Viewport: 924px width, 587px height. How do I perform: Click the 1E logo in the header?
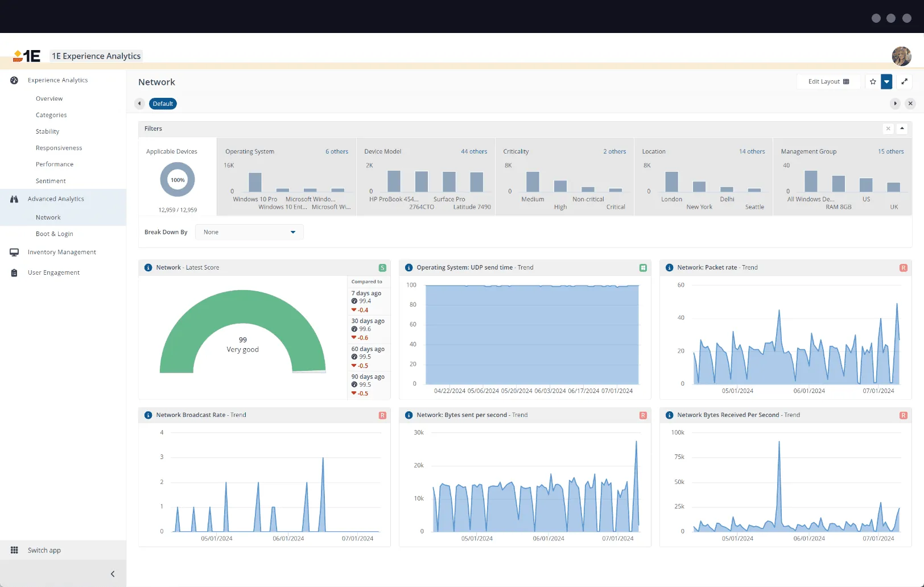point(26,56)
